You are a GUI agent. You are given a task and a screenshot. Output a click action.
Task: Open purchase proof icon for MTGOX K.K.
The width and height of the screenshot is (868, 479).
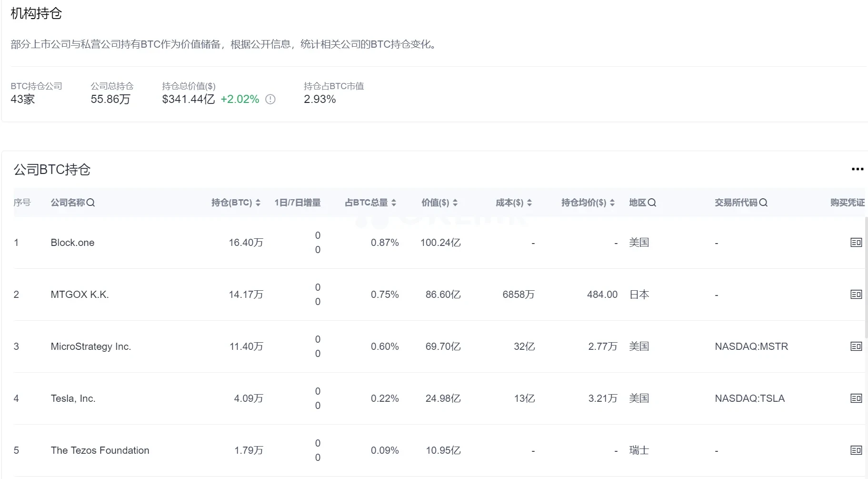click(x=856, y=295)
